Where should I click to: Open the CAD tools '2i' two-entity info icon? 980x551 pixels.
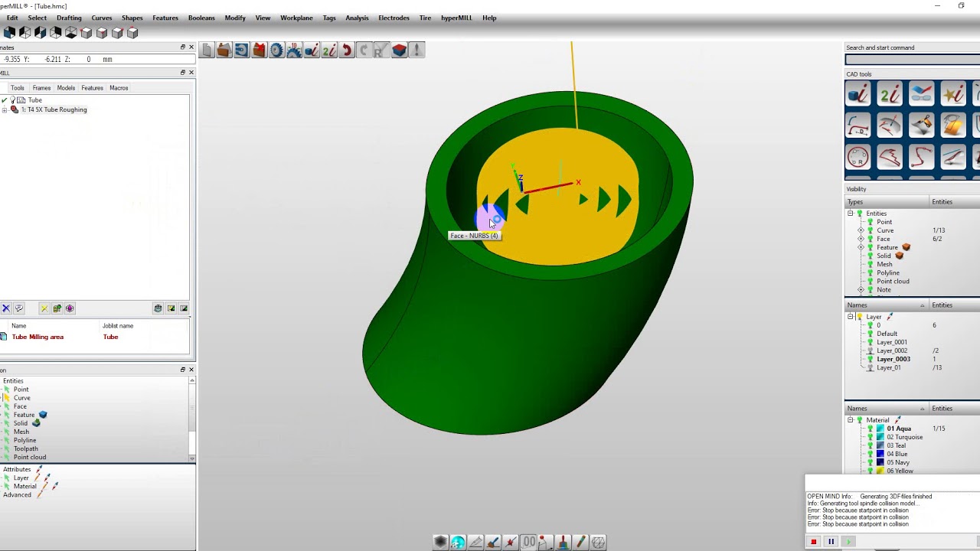click(x=890, y=94)
